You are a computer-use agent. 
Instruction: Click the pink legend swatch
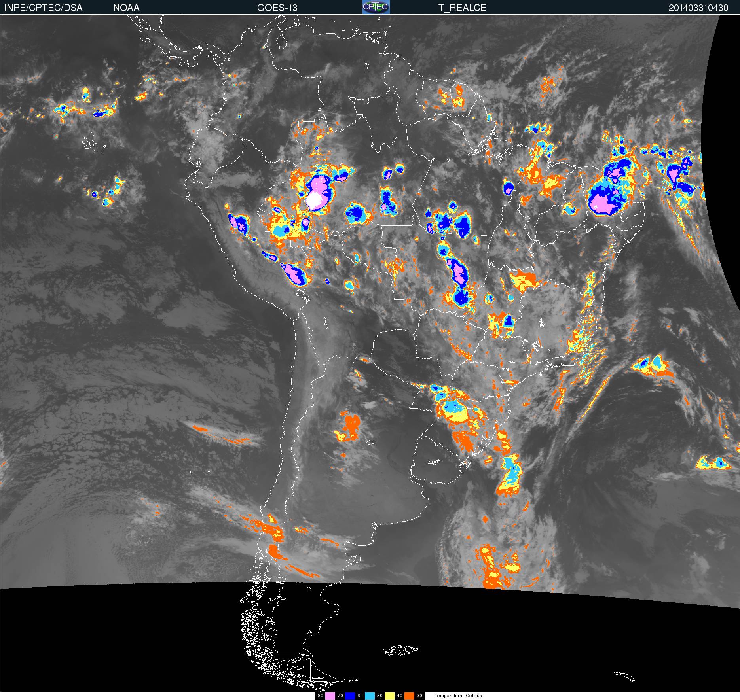[x=330, y=696]
